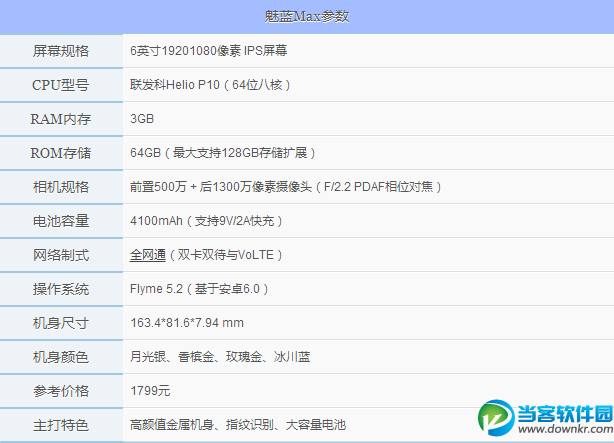Viewport: 614px width, 443px height.
Task: Click the 1799元 price value
Action: [150, 391]
